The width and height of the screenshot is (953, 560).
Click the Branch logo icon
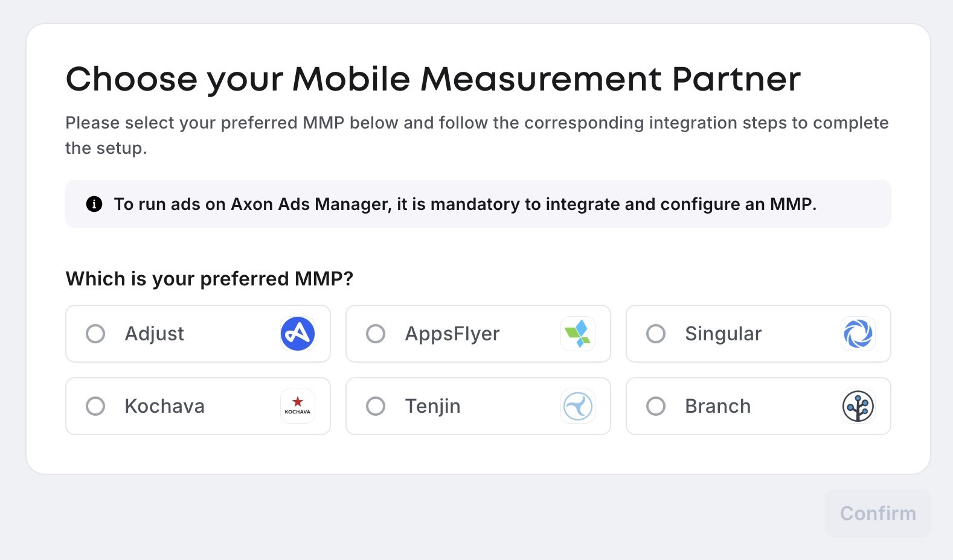point(858,406)
